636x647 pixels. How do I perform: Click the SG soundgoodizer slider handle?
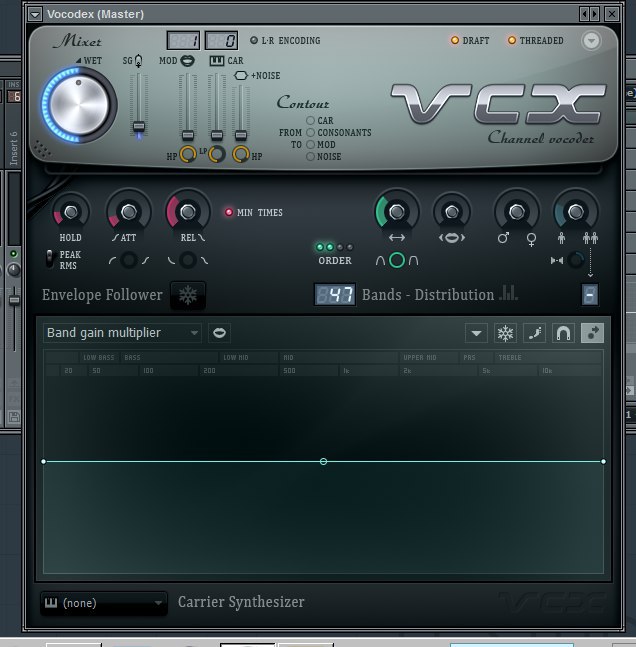[139, 126]
